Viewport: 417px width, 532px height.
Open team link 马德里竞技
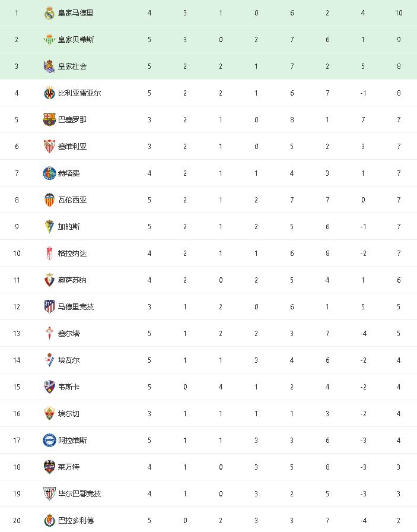pyautogui.click(x=75, y=307)
